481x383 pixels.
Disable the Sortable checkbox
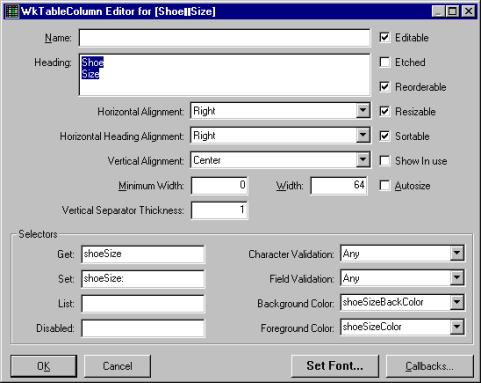[x=385, y=136]
